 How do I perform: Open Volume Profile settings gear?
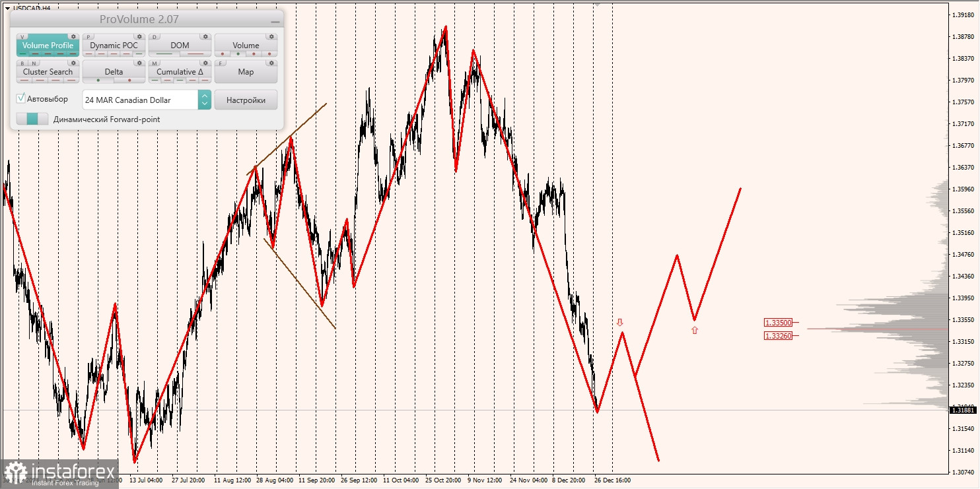[73, 36]
